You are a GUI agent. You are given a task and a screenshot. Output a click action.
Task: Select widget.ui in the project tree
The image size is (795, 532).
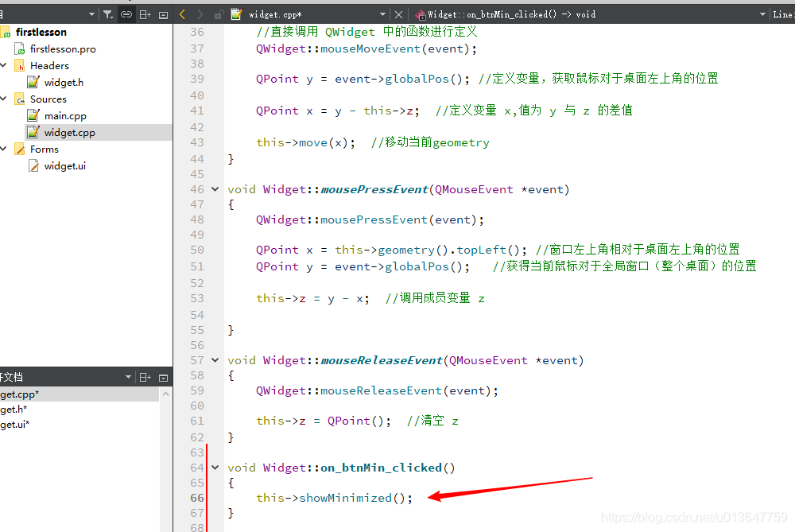coord(65,166)
